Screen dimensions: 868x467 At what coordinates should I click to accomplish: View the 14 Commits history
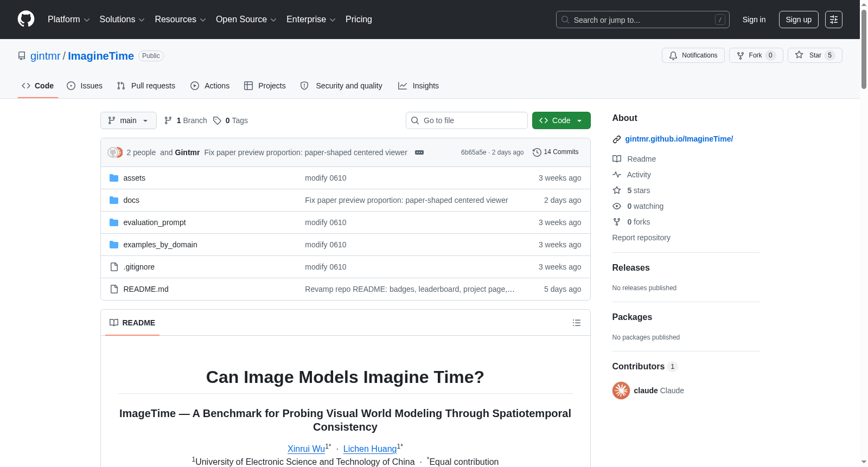pos(556,152)
